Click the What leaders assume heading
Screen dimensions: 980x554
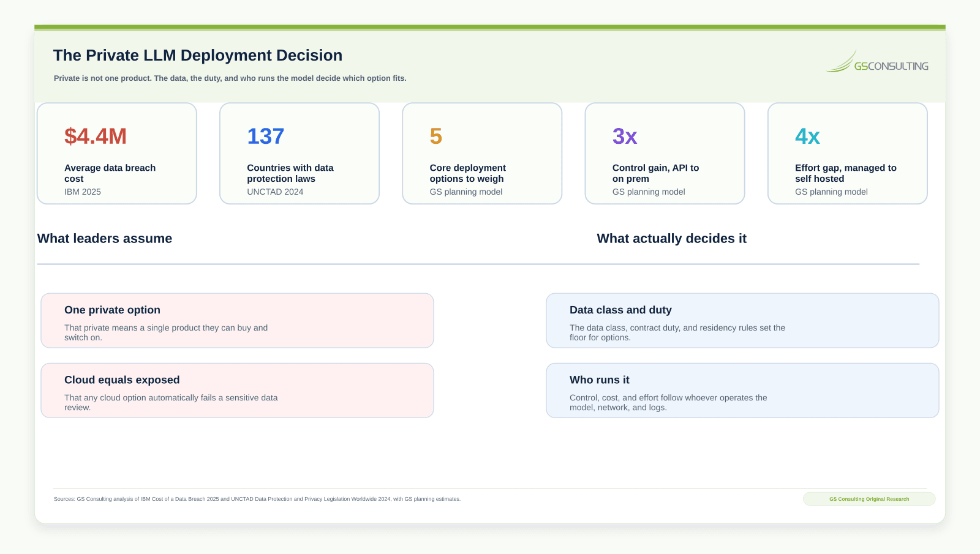coord(105,239)
